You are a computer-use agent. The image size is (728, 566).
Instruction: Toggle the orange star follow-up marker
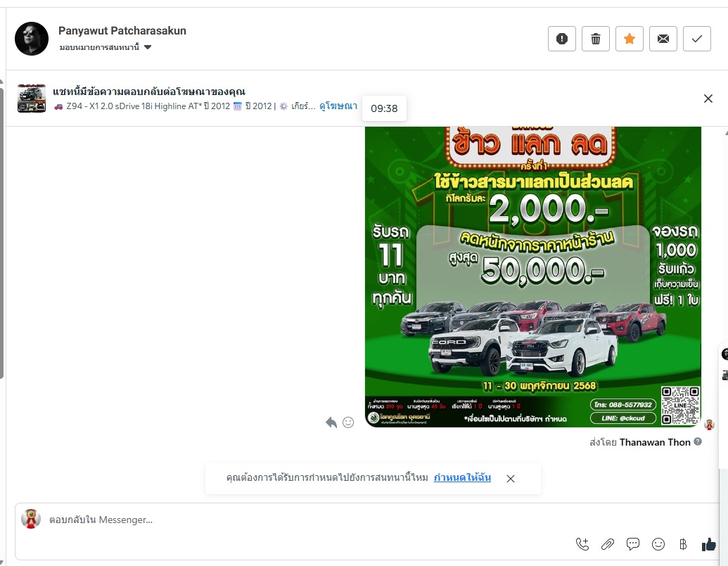pyautogui.click(x=630, y=39)
